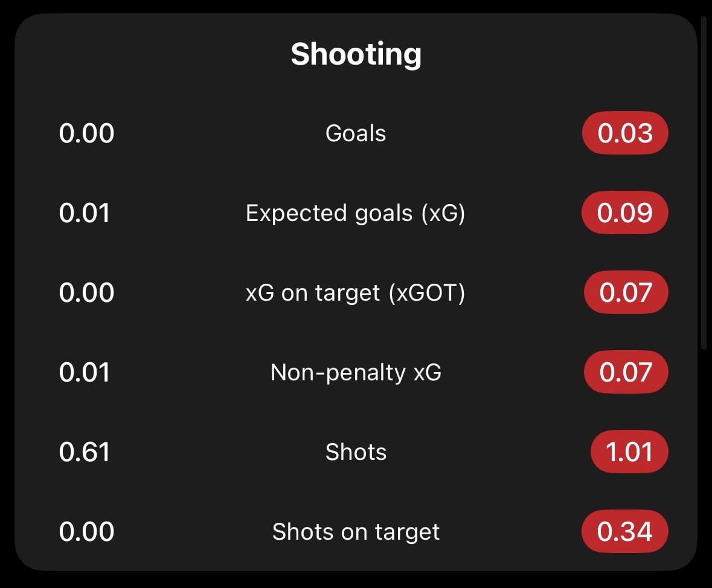Select the 0.00 goals value on left
Image resolution: width=712 pixels, height=588 pixels.
click(86, 133)
